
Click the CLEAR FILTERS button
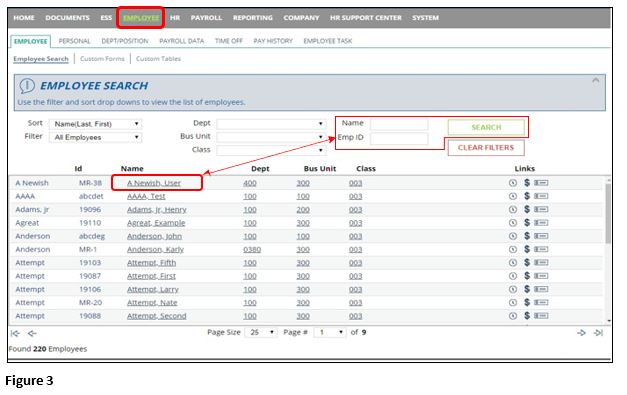click(486, 148)
